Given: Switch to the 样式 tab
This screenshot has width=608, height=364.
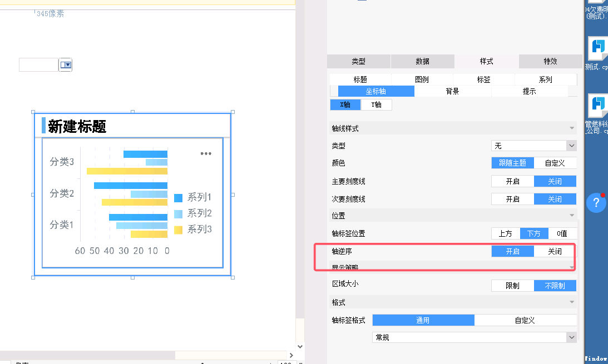Looking at the screenshot, I should 487,61.
